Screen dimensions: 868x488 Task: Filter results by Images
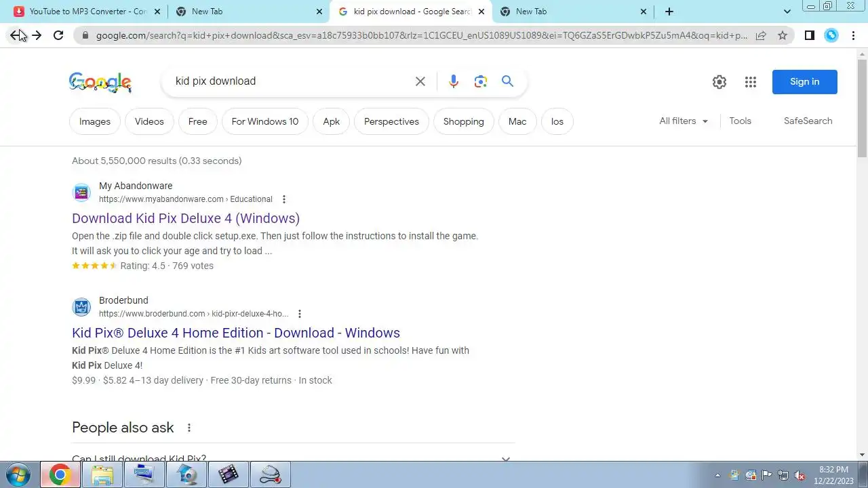point(95,121)
